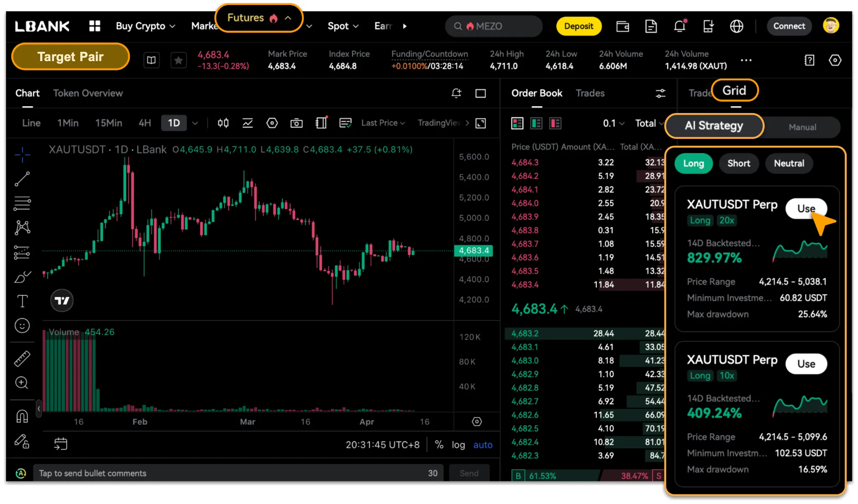Select the text tool in chart sidebar

pos(22,301)
